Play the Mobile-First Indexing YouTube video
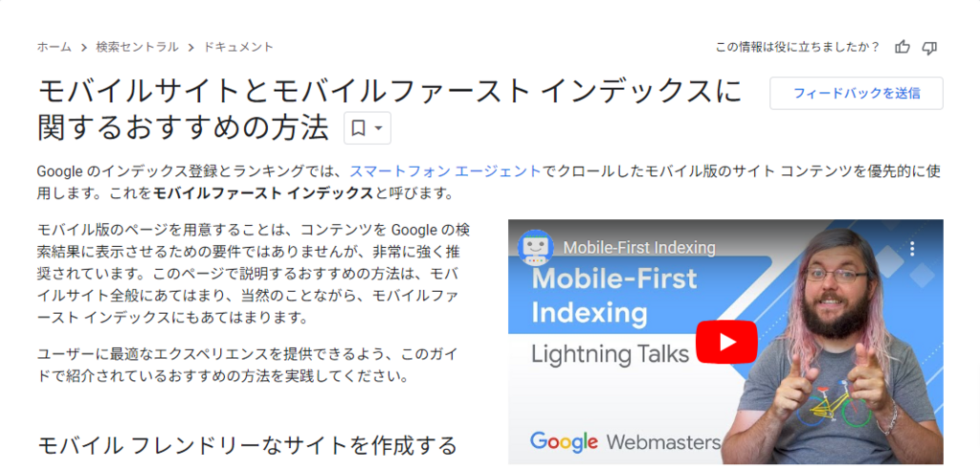The image size is (980, 470). (x=726, y=342)
